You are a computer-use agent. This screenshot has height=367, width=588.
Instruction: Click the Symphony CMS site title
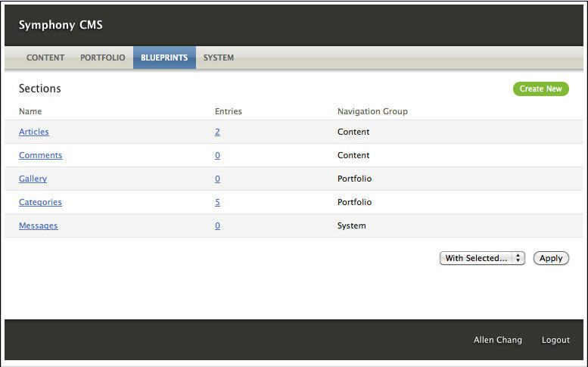[61, 25]
